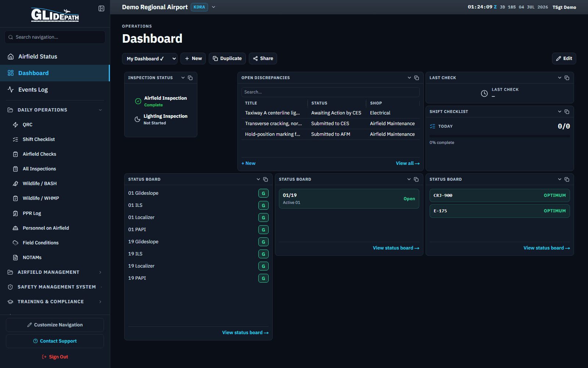588x368 pixels.
Task: Toggle 01 PAPI G status badge
Action: [x=263, y=230]
